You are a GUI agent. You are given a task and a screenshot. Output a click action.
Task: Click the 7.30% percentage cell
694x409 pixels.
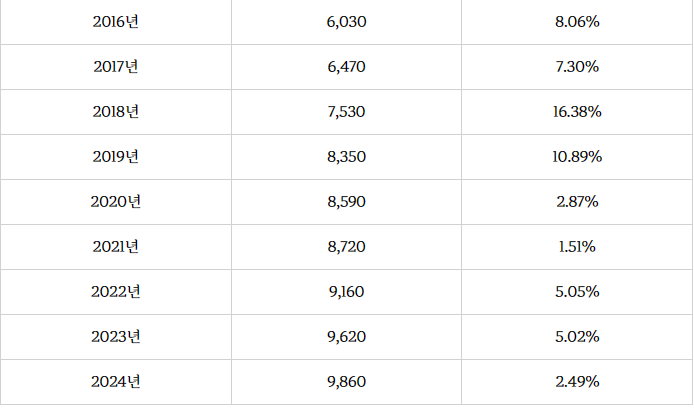click(x=576, y=67)
